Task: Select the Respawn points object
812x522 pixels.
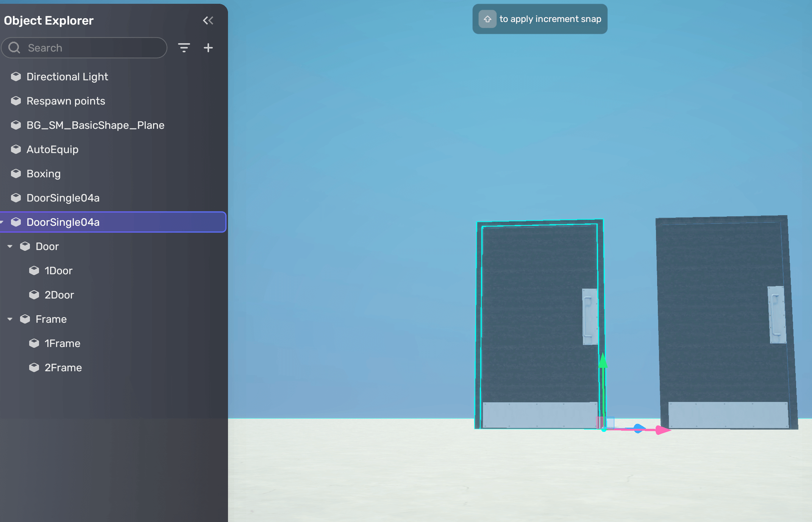Action: point(66,101)
